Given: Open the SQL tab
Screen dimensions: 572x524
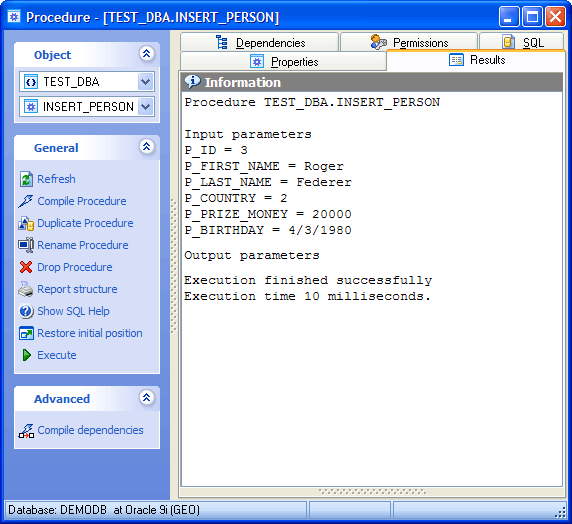Looking at the screenshot, I should (522, 42).
